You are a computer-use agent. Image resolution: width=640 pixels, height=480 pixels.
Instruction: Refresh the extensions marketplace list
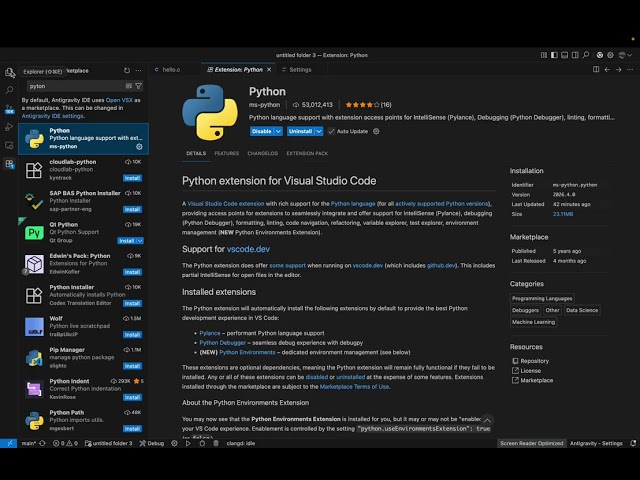[x=127, y=71]
